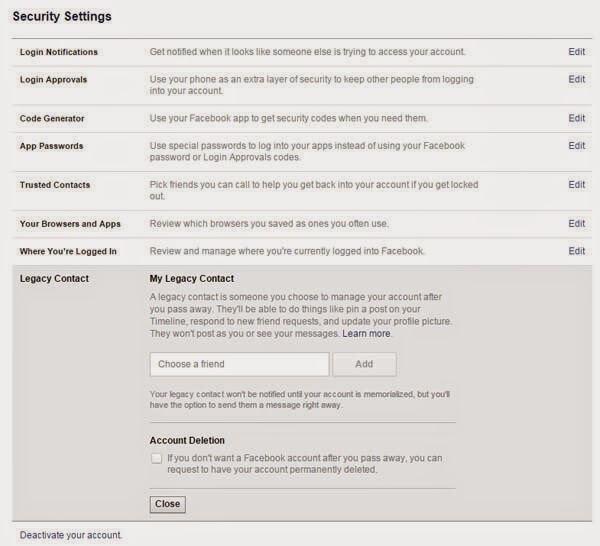Screen dimensions: 600x546
Task: Expand the Trusted Contacts row label
Action: click(x=55, y=185)
